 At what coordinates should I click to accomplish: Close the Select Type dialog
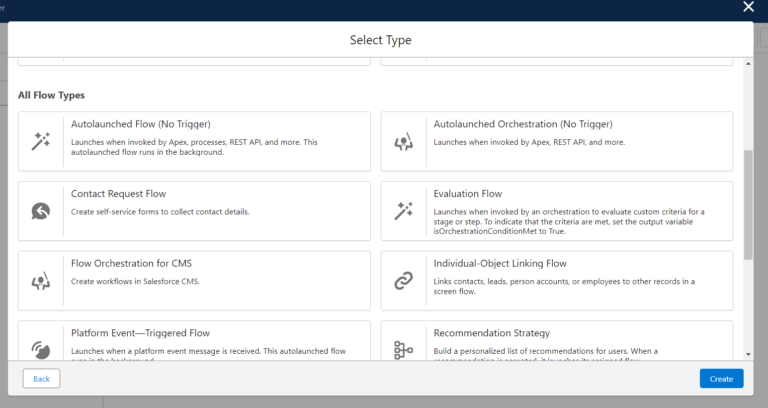[748, 7]
